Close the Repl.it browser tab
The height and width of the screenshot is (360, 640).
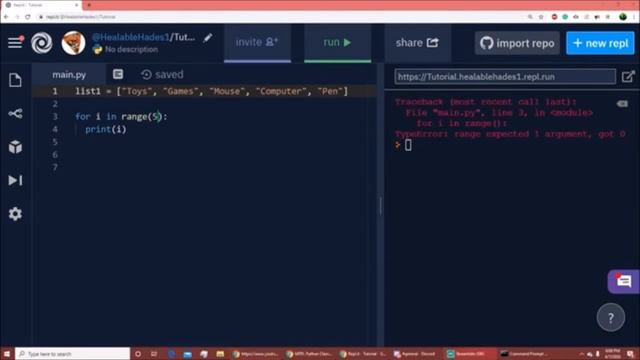pyautogui.click(x=76, y=5)
